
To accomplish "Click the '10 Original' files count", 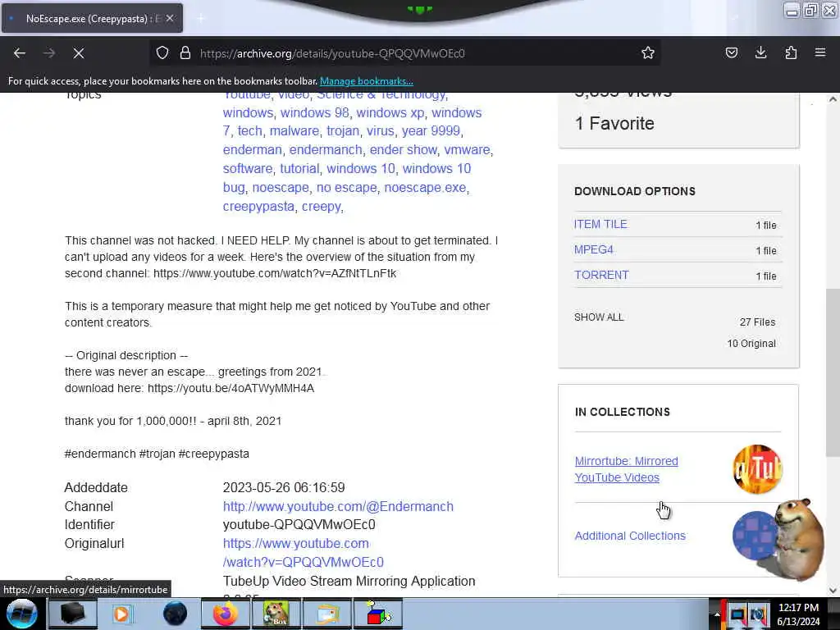I will point(751,344).
